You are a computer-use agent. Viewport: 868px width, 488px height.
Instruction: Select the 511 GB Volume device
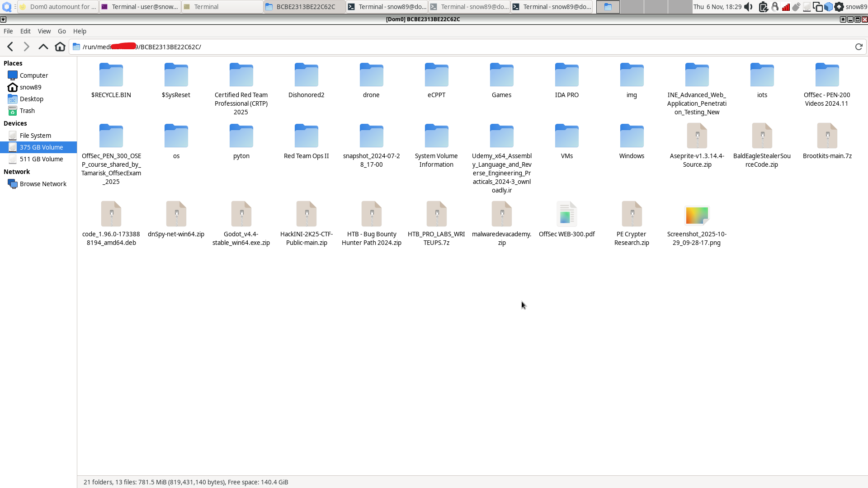41,159
